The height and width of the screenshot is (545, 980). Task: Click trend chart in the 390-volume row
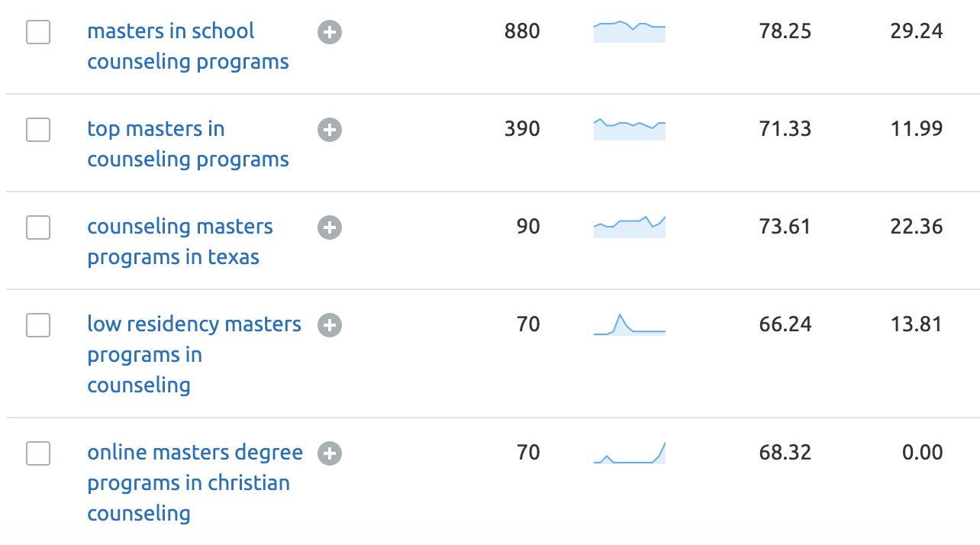coord(630,130)
